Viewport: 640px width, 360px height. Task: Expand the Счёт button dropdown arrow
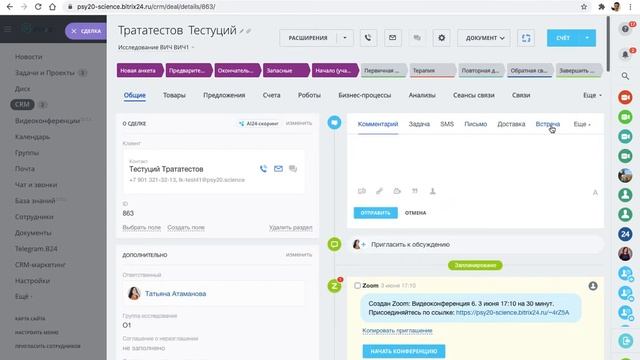point(587,38)
